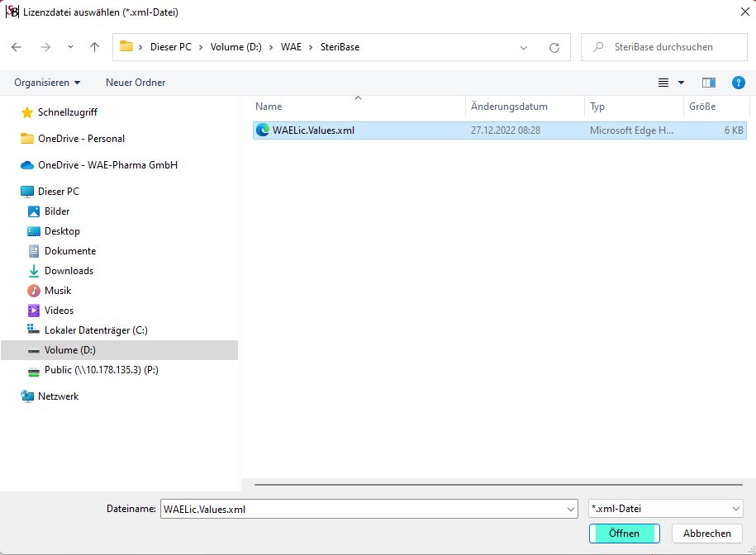
Task: Select the WAELic.Values.xml file
Action: [500, 130]
